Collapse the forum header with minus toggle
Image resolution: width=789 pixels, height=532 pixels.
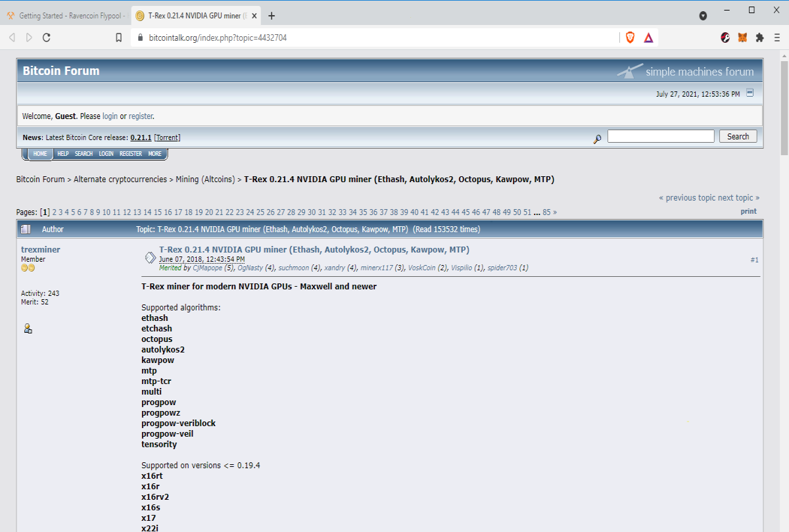coord(750,93)
